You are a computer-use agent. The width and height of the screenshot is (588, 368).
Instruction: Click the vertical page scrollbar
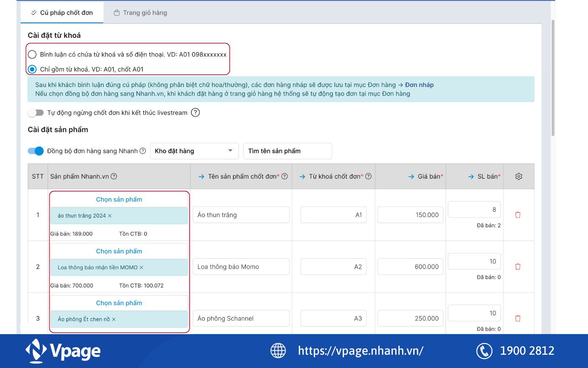(553, 78)
